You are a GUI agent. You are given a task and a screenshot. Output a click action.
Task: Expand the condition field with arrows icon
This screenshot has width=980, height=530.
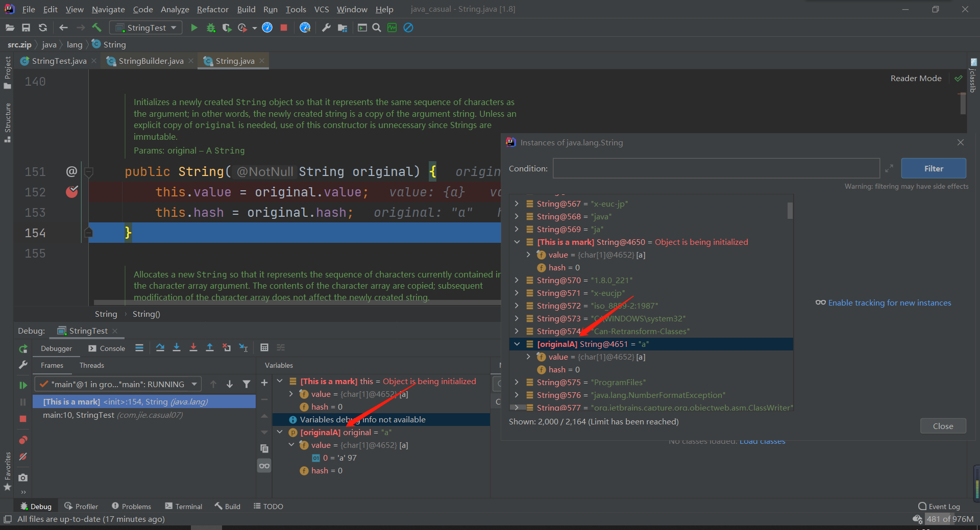pos(889,168)
